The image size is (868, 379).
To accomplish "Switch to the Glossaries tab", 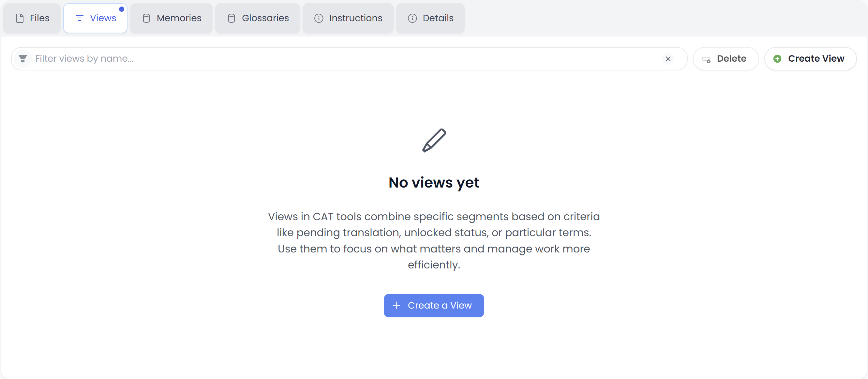I will (x=258, y=18).
